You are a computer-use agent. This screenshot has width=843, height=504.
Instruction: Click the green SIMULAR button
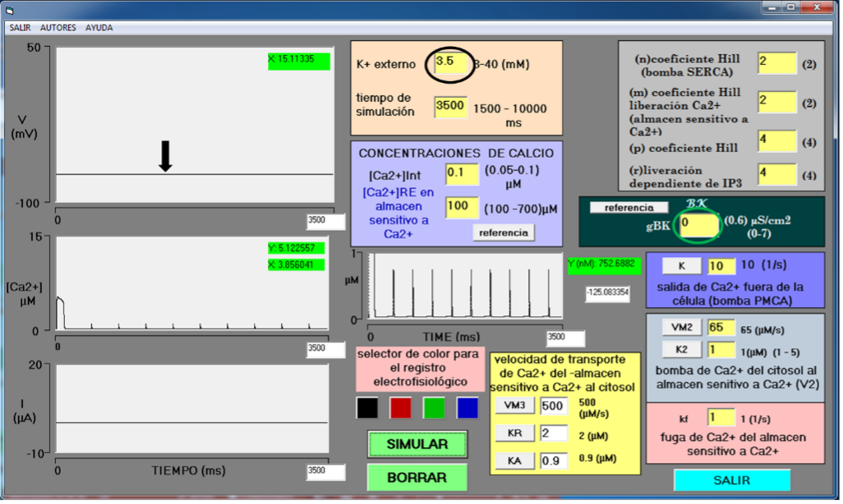[x=417, y=444]
